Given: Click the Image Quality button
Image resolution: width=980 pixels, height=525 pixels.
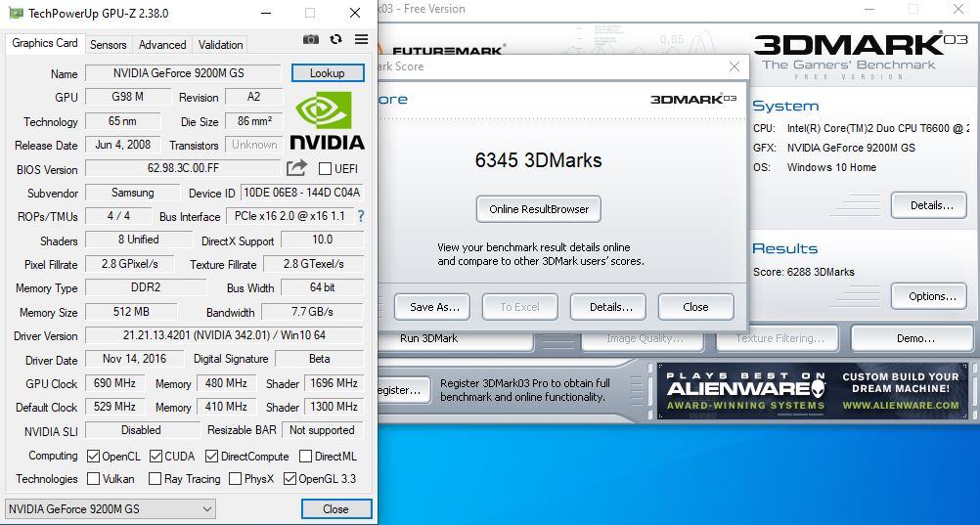Looking at the screenshot, I should [644, 338].
